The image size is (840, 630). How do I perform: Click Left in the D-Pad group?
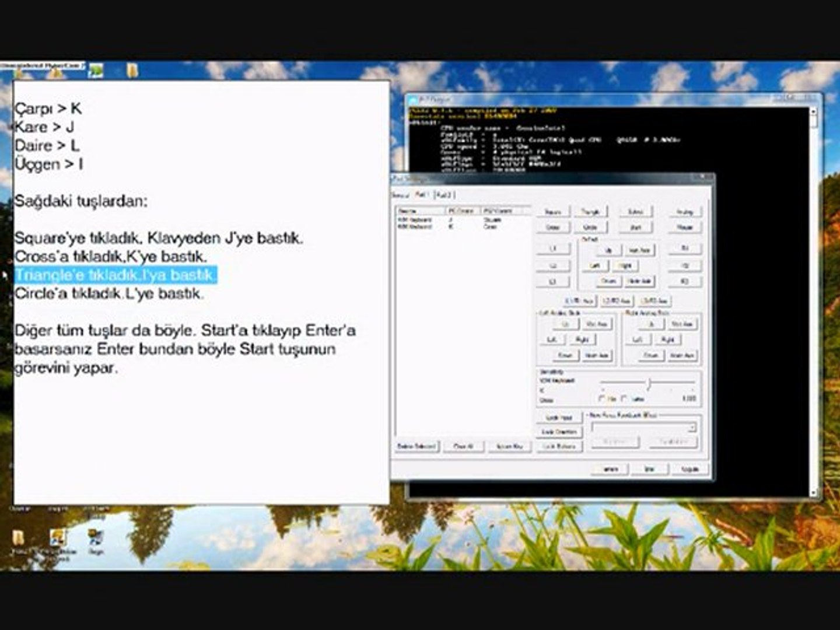click(595, 265)
